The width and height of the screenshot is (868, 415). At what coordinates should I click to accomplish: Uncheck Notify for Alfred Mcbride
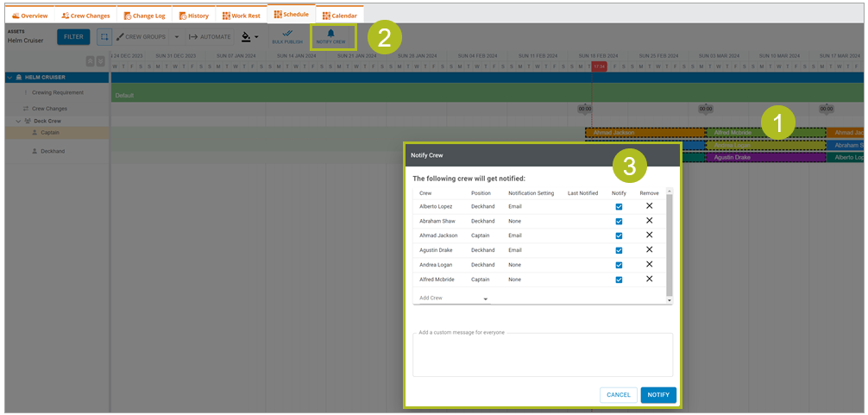[x=619, y=280]
